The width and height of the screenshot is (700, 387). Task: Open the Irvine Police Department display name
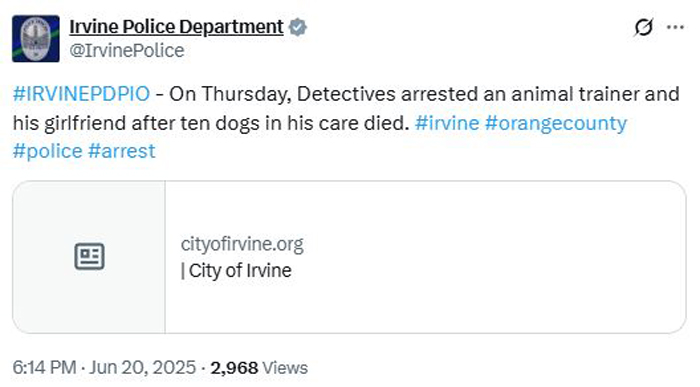pos(176,27)
